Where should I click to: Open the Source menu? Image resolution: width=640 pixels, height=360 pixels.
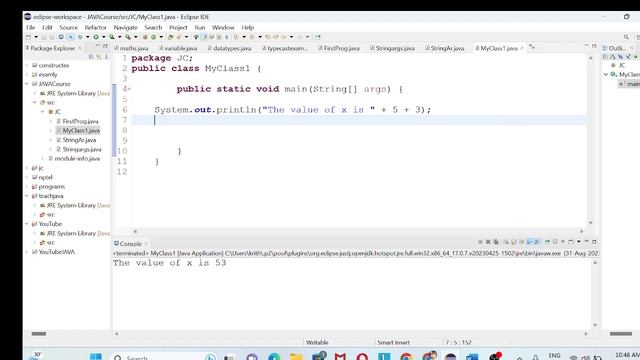(x=69, y=27)
